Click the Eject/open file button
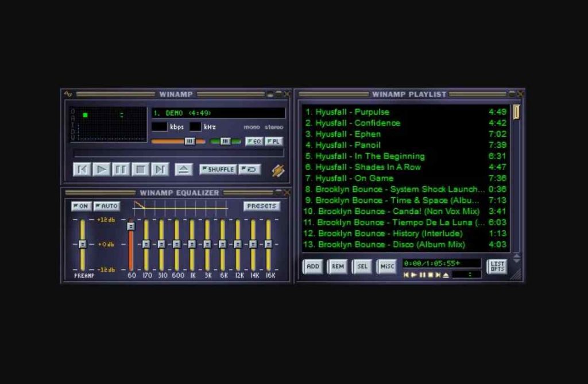This screenshot has width=588, height=384. tap(184, 170)
